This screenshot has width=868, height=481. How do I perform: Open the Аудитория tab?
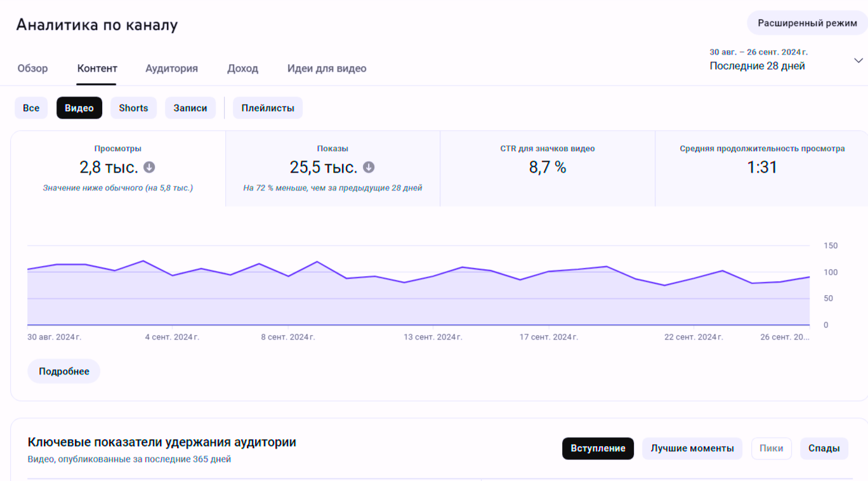[x=171, y=69]
